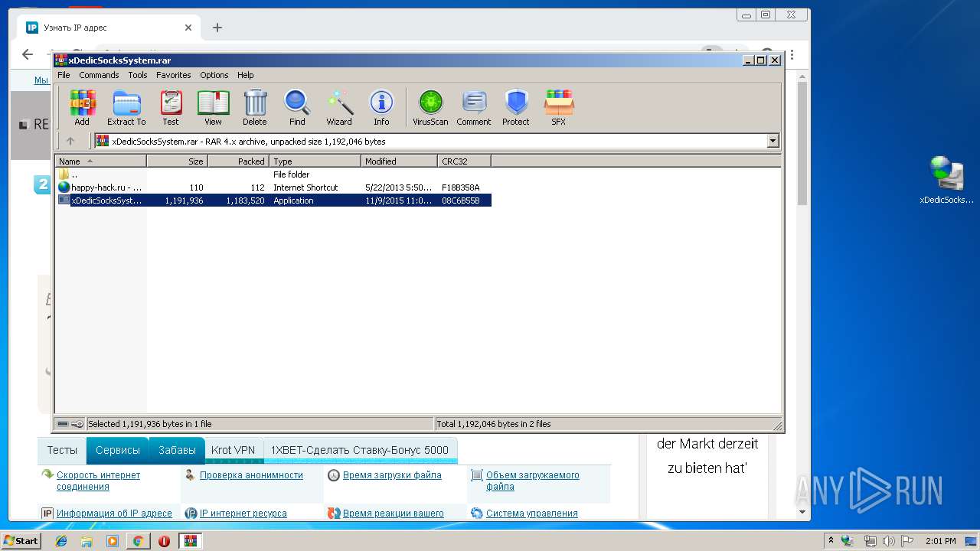Switch to the Сервисы tab
Screen dimensions: 980x551
click(118, 450)
